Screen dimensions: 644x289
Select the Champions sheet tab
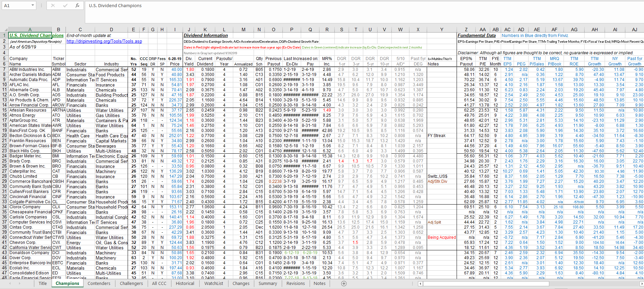click(67, 284)
